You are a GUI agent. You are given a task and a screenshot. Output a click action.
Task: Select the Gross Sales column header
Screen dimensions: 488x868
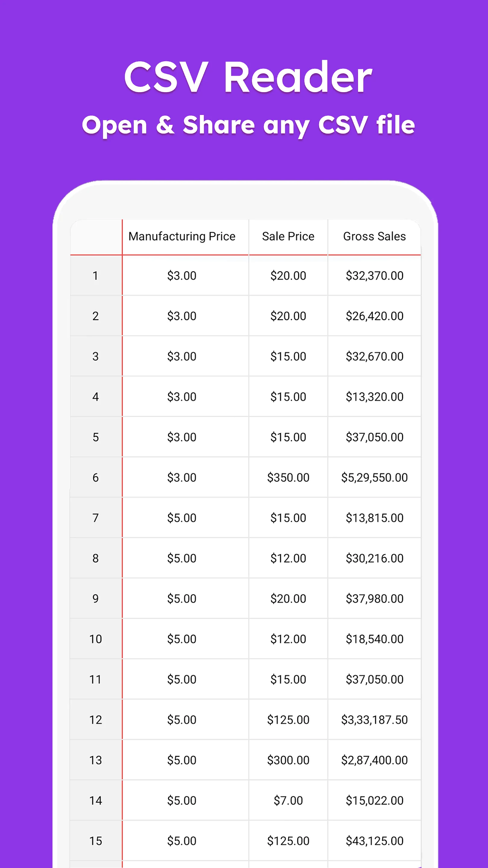click(374, 237)
